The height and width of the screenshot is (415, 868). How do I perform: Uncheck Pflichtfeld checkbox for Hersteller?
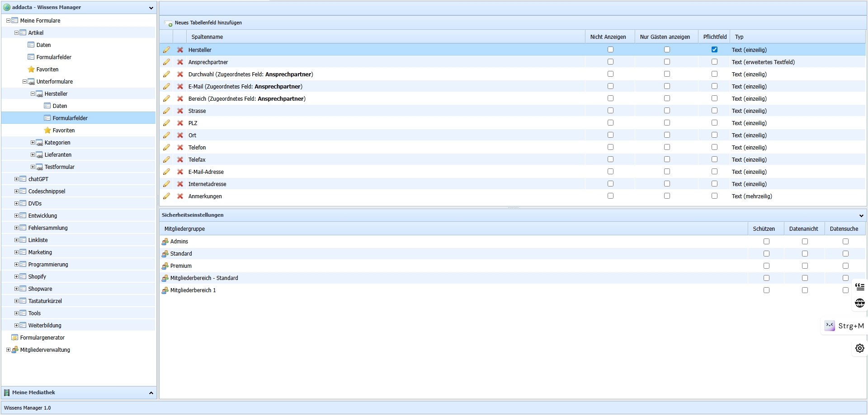[x=714, y=50]
